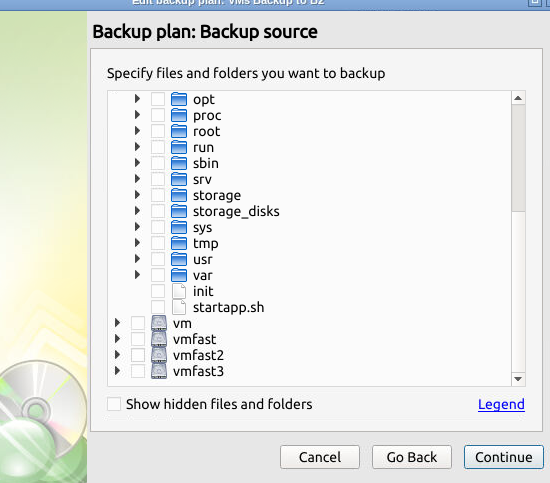The width and height of the screenshot is (550, 483).
Task: Select the usr folder entry
Action: [203, 259]
